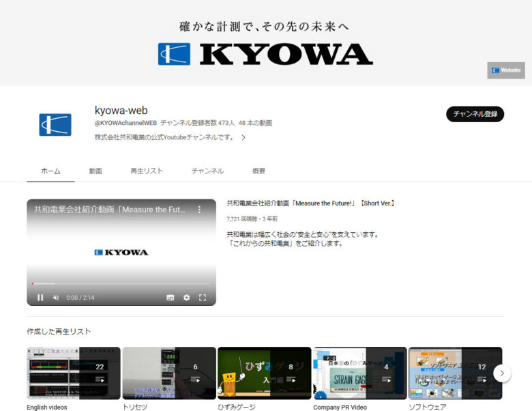Click the トリセツ playlist title

click(134, 407)
